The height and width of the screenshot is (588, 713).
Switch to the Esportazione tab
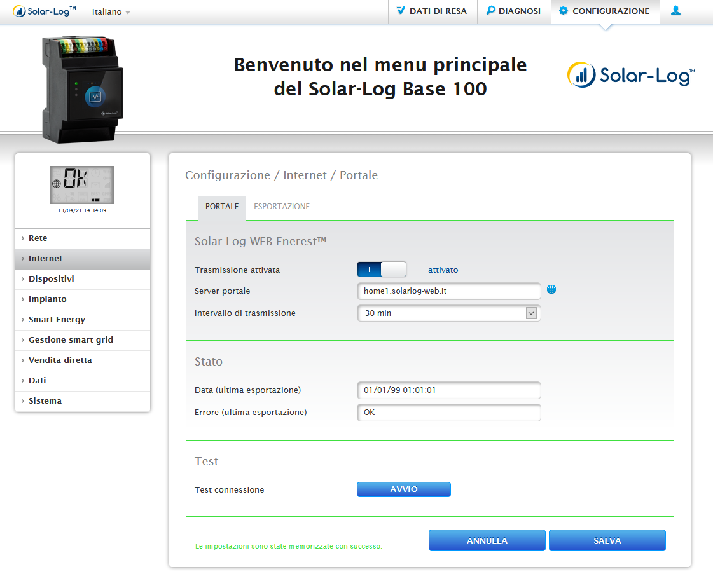(x=282, y=207)
